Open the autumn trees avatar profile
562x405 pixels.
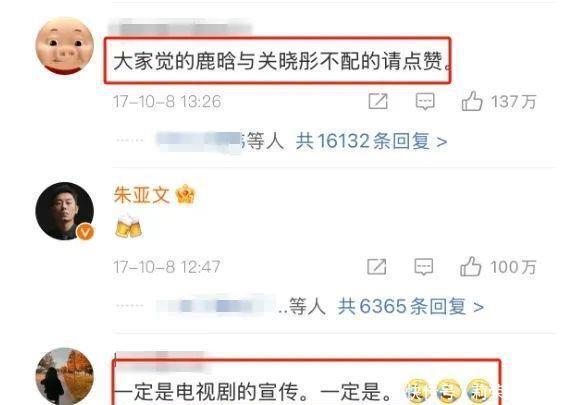pos(65,376)
